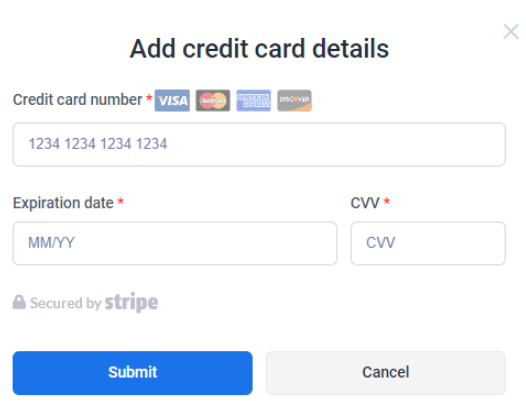The width and height of the screenshot is (526, 401).
Task: Select the MM/YY expiration date input
Action: 175,243
